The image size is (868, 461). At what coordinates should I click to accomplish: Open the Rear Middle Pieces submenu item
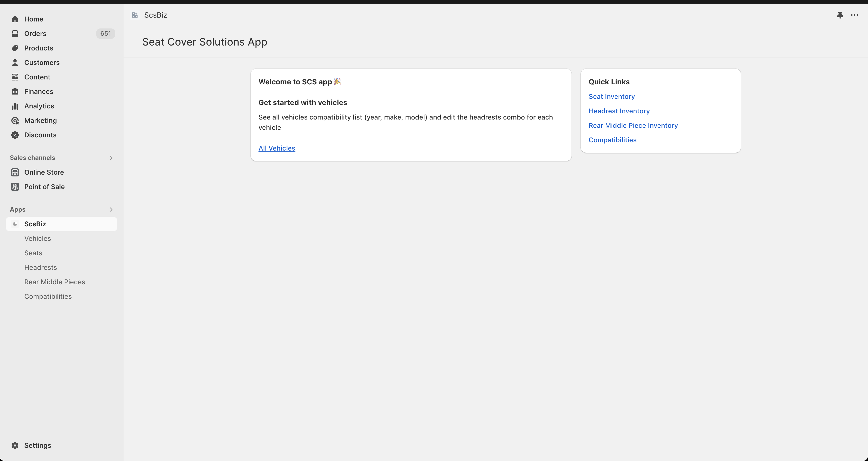55,282
